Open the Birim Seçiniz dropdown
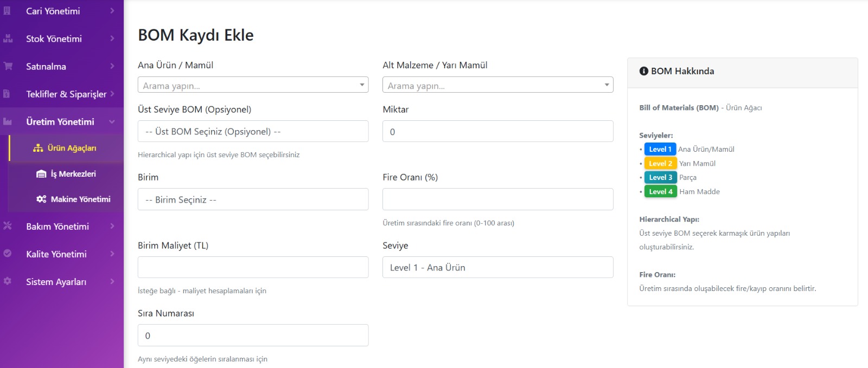The height and width of the screenshot is (368, 868). point(253,199)
